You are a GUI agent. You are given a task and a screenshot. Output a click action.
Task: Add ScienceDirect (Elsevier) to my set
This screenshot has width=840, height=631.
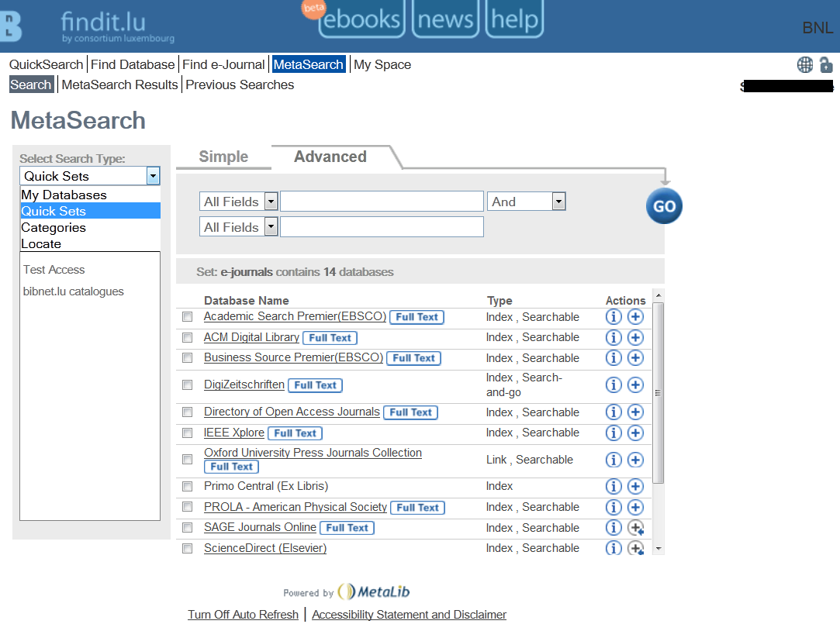[636, 548]
